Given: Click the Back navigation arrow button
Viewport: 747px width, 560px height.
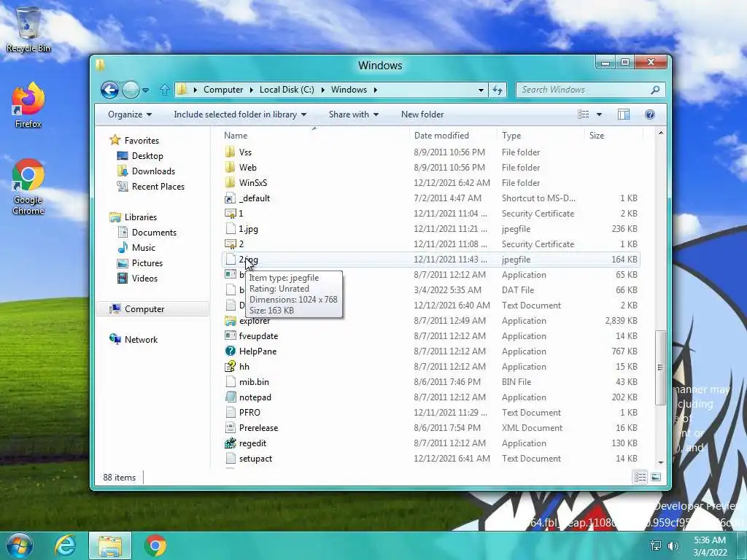Looking at the screenshot, I should (109, 90).
